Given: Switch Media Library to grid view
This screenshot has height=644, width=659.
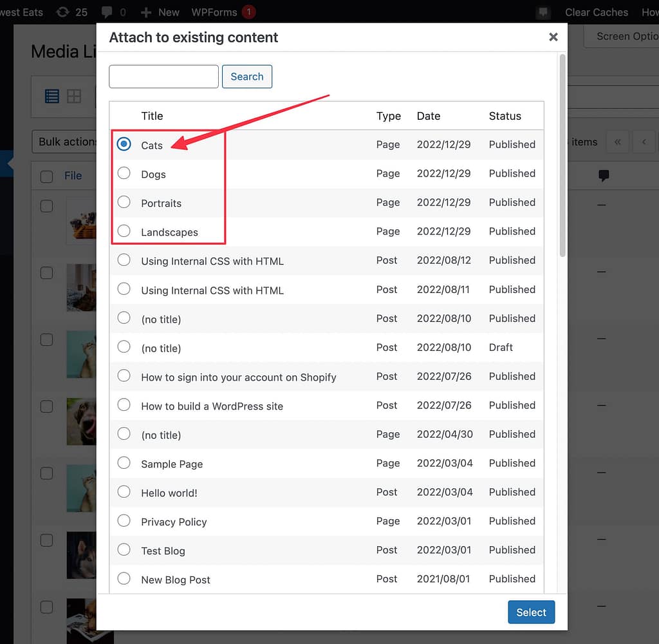Looking at the screenshot, I should [x=74, y=95].
